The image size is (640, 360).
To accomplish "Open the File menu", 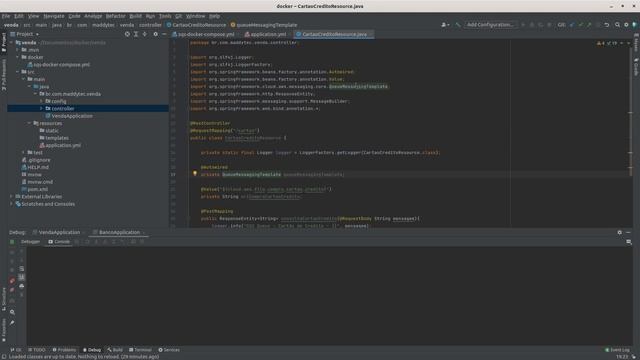I will pyautogui.click(x=6, y=16).
